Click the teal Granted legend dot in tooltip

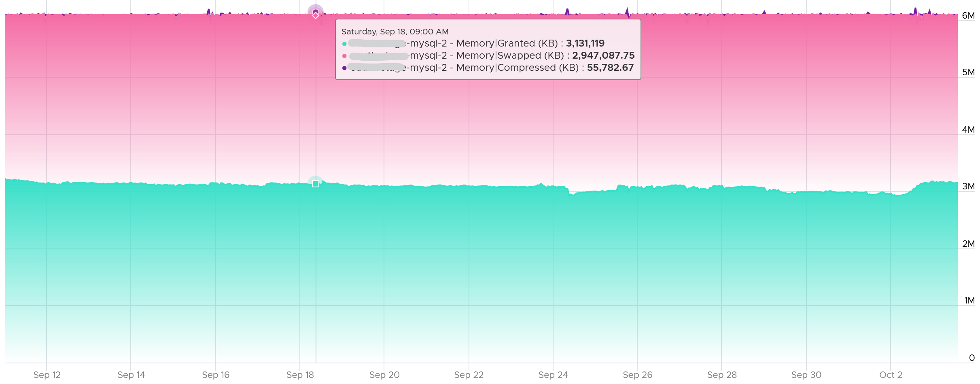point(344,44)
